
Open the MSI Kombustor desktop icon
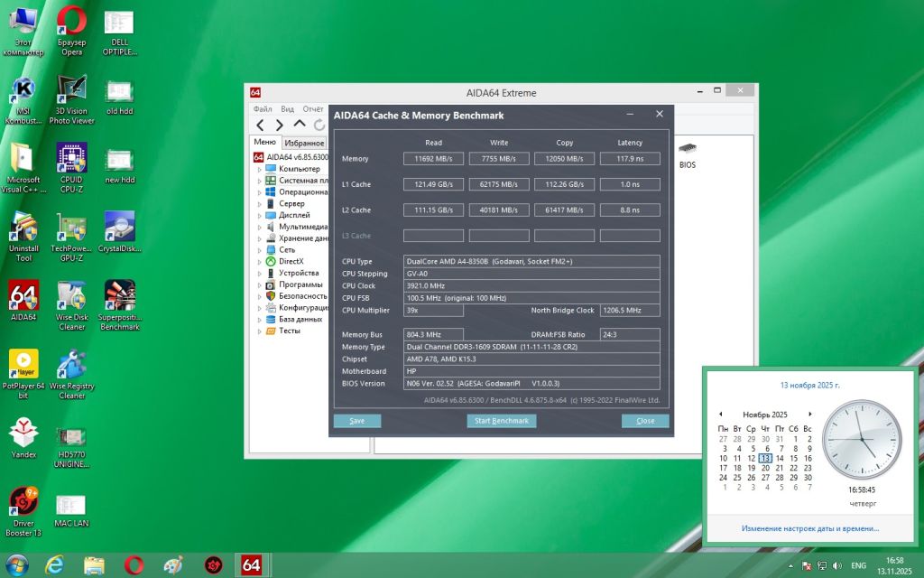pyautogui.click(x=23, y=99)
